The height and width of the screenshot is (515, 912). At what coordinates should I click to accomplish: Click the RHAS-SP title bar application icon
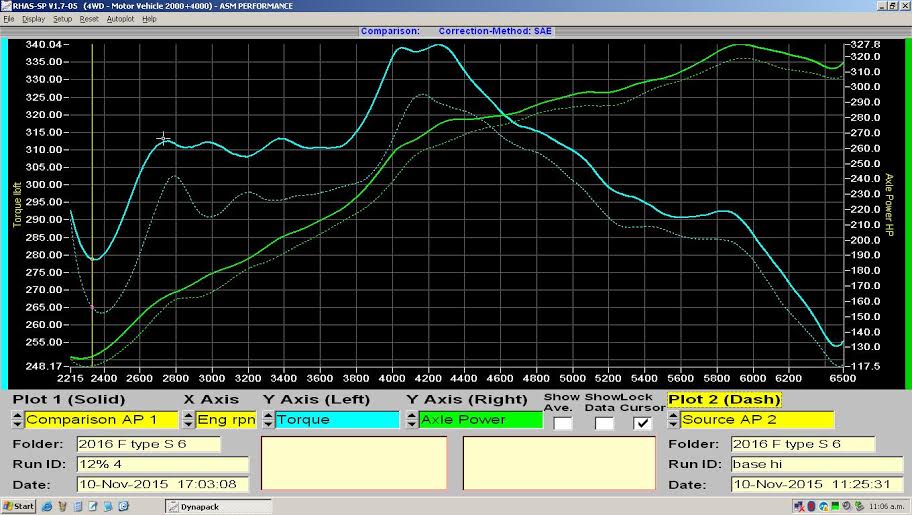point(6,6)
